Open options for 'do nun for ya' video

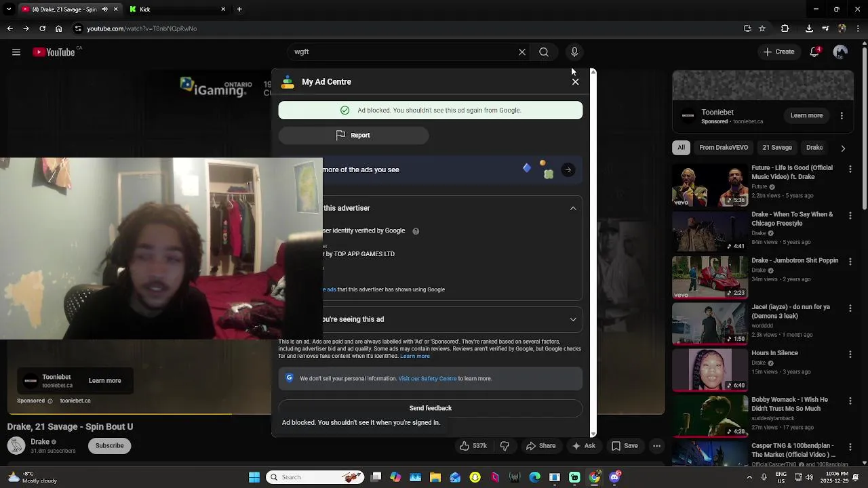point(850,308)
